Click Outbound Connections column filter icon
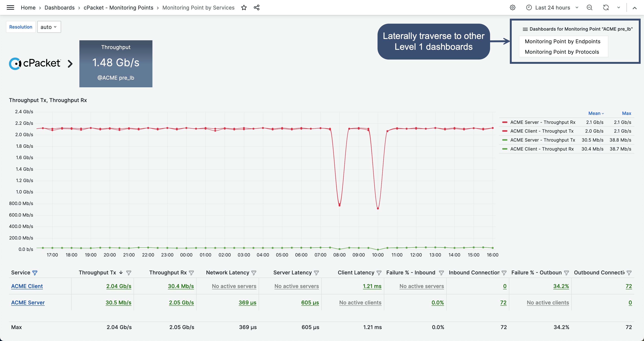Image resolution: width=644 pixels, height=341 pixels. [x=629, y=273]
